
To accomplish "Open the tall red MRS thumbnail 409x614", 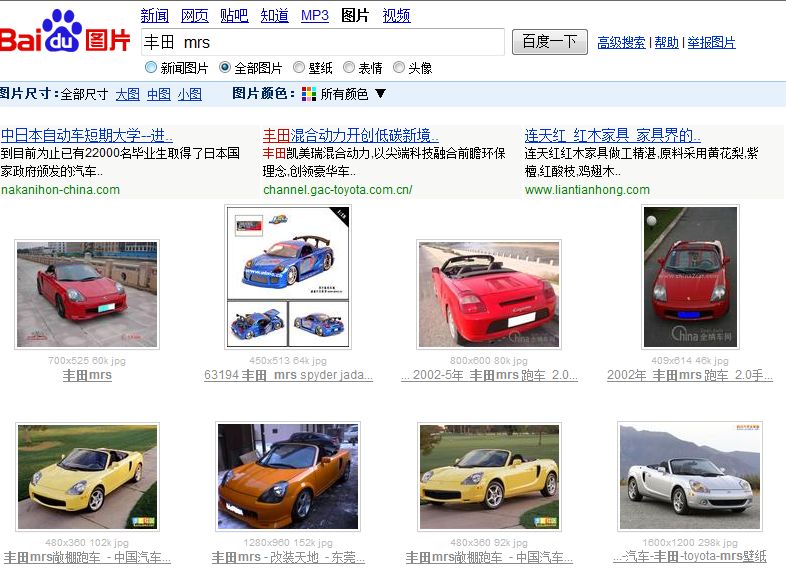I will pos(690,277).
